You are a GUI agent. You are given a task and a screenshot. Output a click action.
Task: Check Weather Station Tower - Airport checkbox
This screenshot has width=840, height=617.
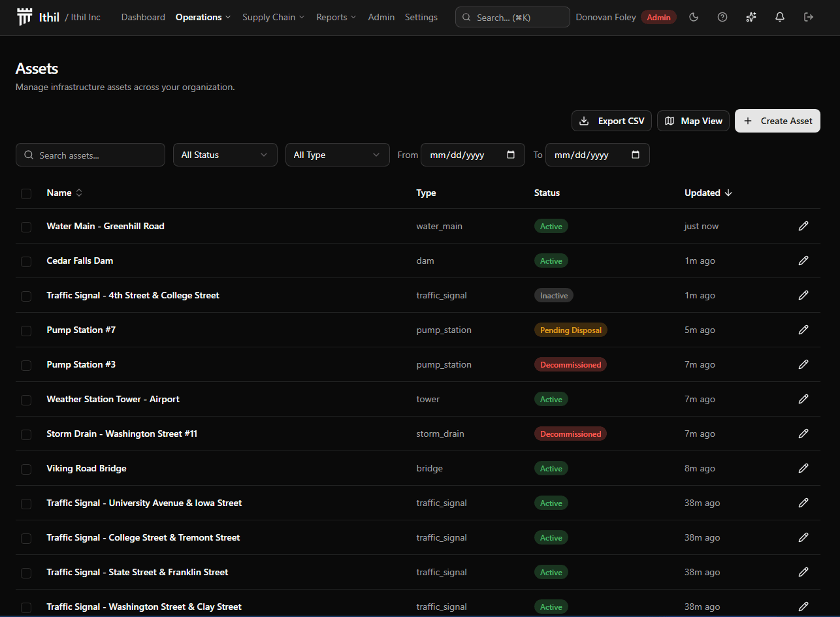[x=26, y=400]
